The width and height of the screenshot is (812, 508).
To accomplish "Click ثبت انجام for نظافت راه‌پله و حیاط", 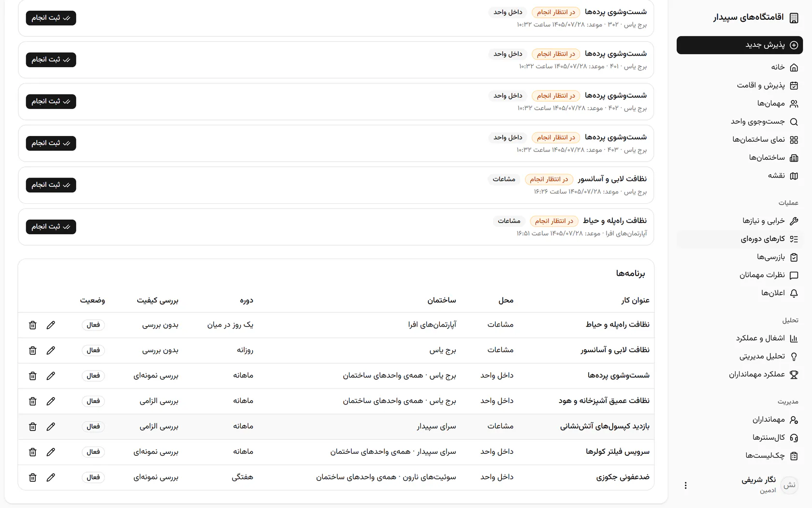I will 51,226.
